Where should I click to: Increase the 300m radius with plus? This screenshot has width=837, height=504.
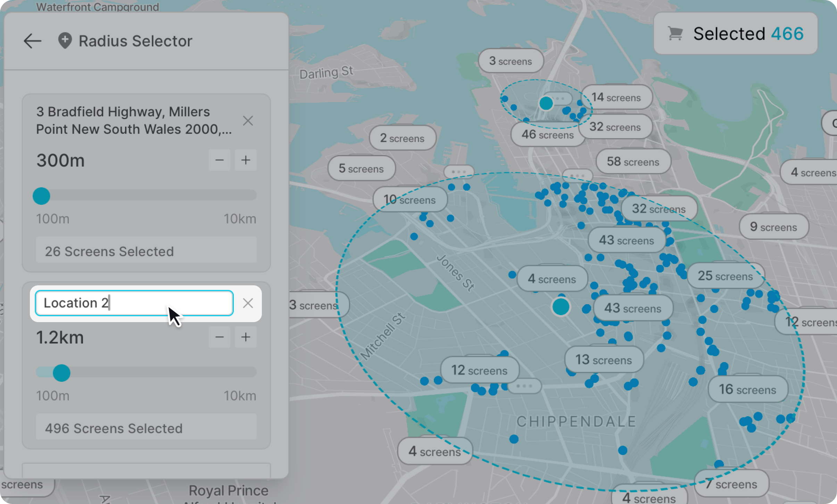tap(246, 160)
